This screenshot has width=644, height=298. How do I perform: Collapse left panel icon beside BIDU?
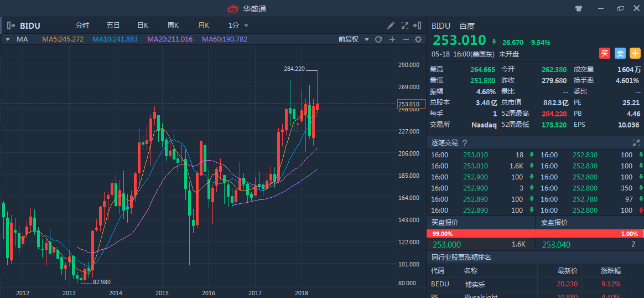[x=11, y=25]
